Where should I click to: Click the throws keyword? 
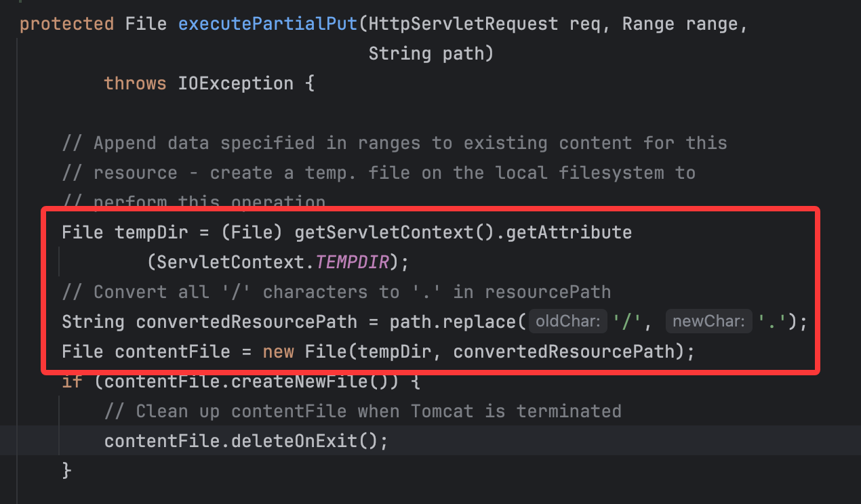point(135,84)
